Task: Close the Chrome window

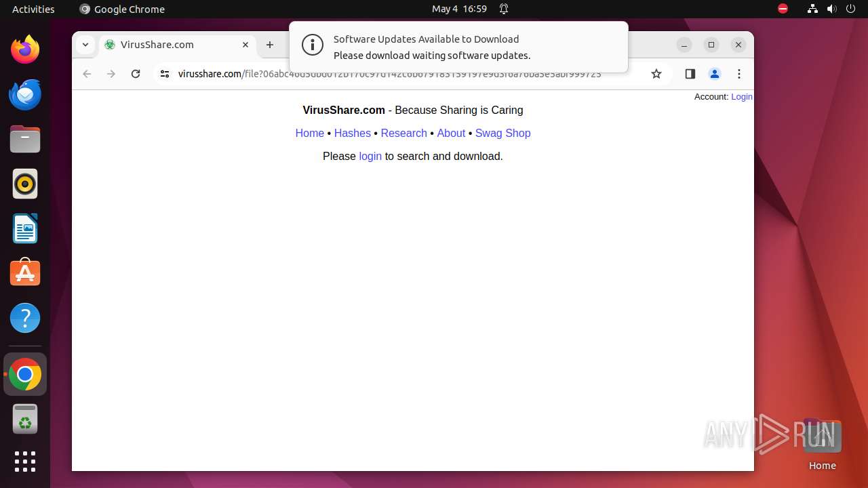Action: click(x=738, y=45)
